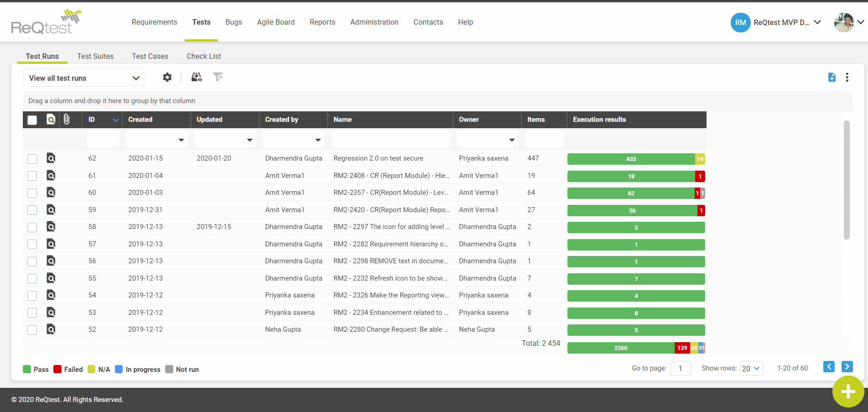868x412 pixels.
Task: Open the Reports navigation link
Action: pos(322,22)
